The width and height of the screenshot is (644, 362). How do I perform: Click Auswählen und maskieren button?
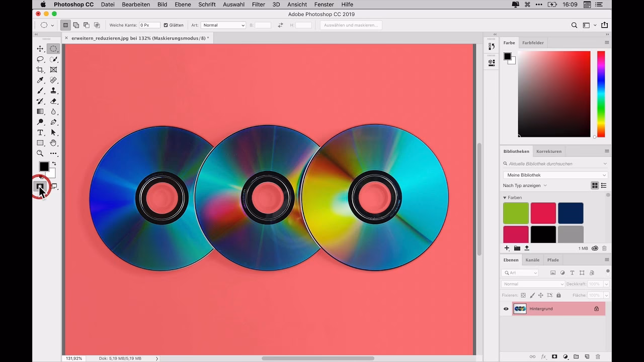[x=351, y=25]
